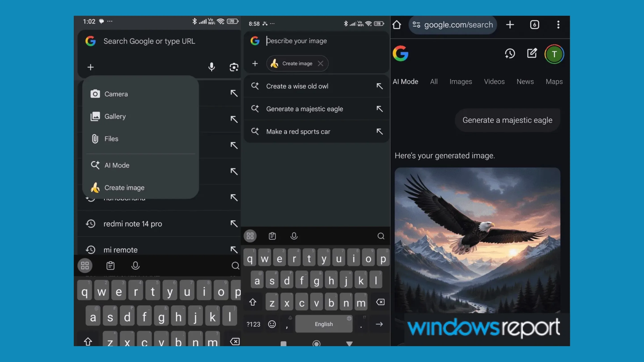Open Chrome three-dot overflow menu
This screenshot has height=362, width=644.
coord(558,25)
